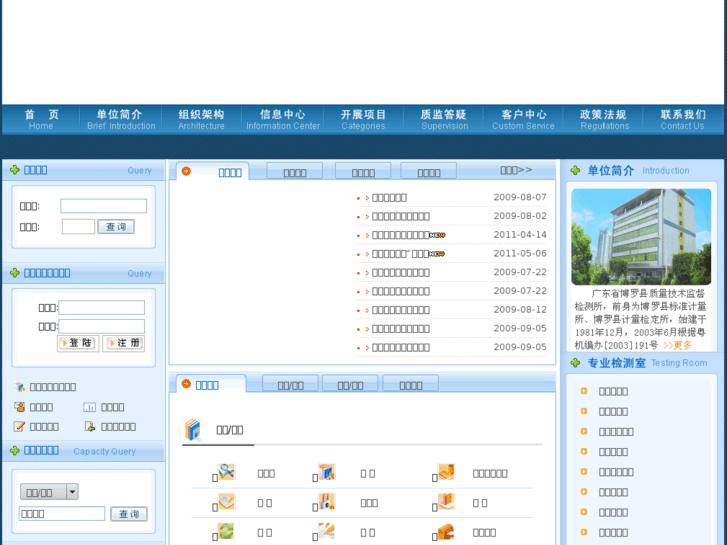Click the Introduction label beside 单位简介
This screenshot has width=727, height=545.
pos(665,171)
